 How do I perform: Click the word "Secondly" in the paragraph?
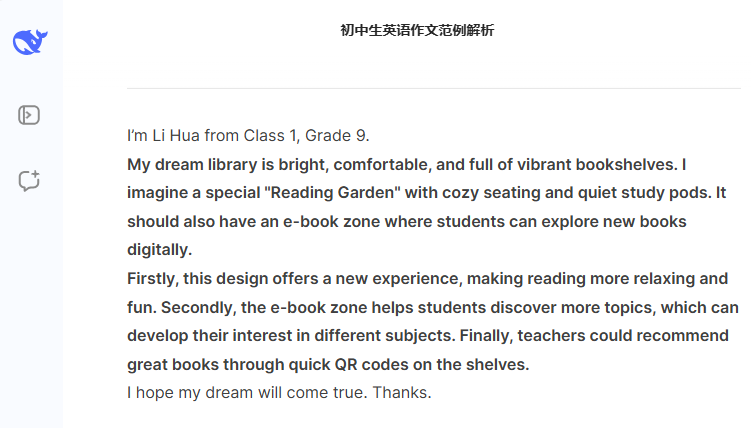click(x=198, y=307)
